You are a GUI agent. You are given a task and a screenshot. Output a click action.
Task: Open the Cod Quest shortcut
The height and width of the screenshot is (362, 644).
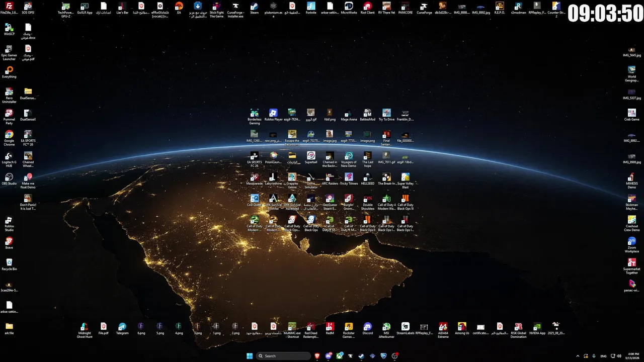click(255, 200)
